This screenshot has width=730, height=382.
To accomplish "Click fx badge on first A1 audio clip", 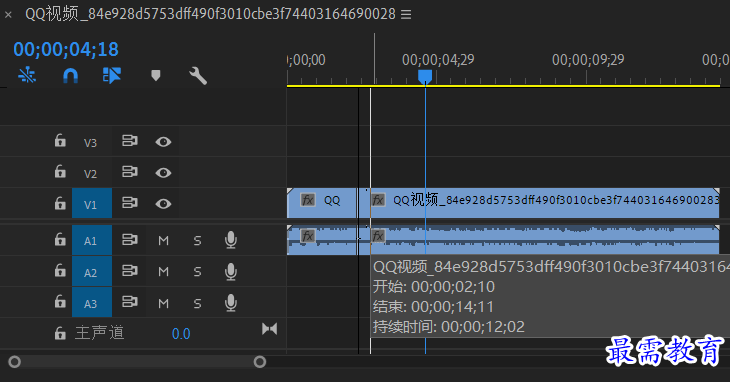I will (308, 236).
